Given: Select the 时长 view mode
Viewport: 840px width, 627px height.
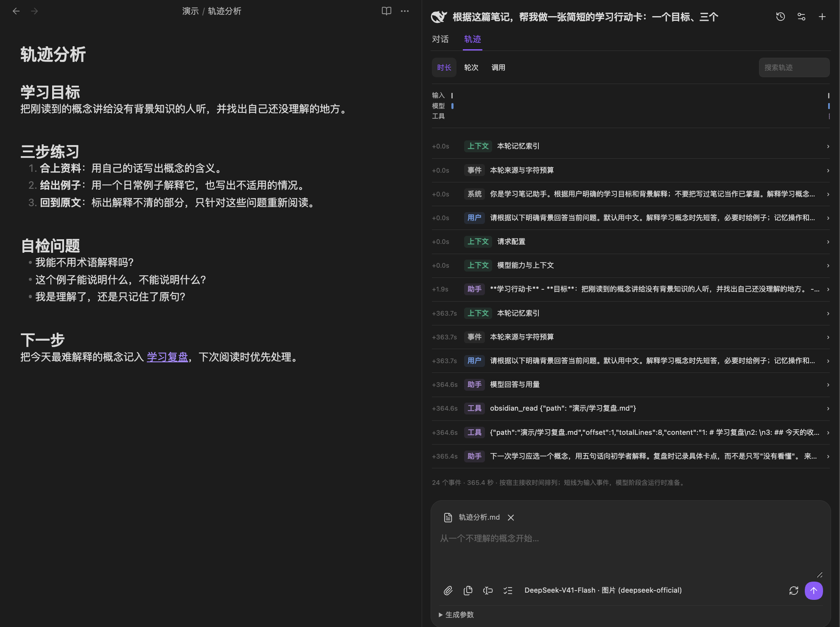Looking at the screenshot, I should pos(444,67).
